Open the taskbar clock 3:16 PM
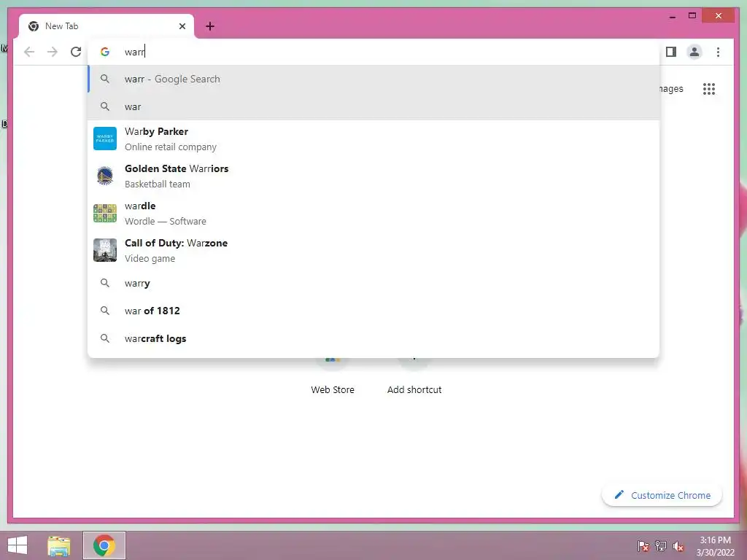The height and width of the screenshot is (560, 747). pos(715,546)
